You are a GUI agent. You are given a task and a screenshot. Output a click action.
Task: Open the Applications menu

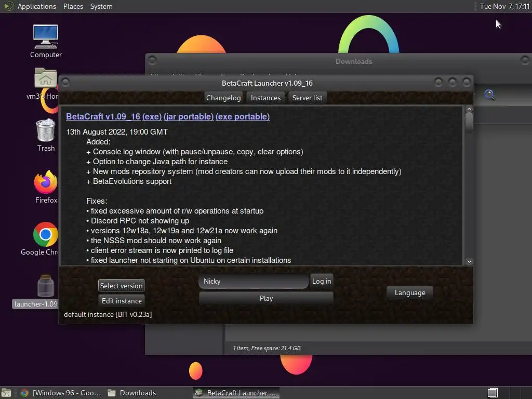pyautogui.click(x=37, y=6)
